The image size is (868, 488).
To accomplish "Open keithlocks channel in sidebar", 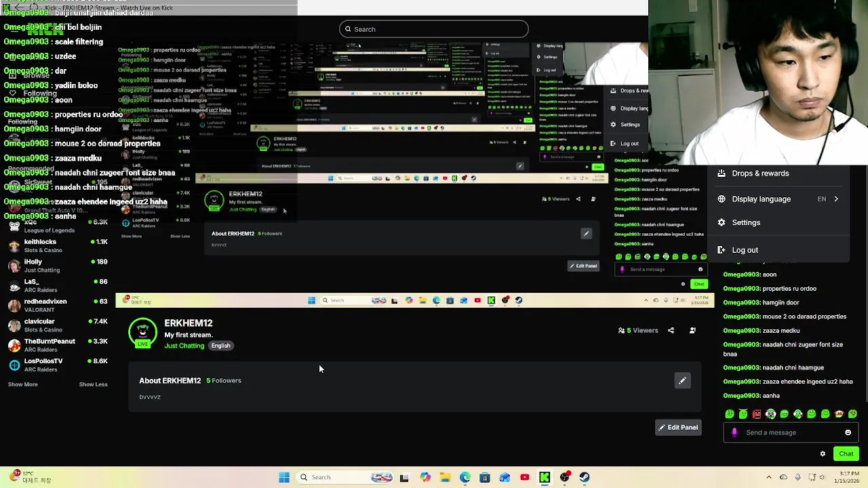I will 58,246.
